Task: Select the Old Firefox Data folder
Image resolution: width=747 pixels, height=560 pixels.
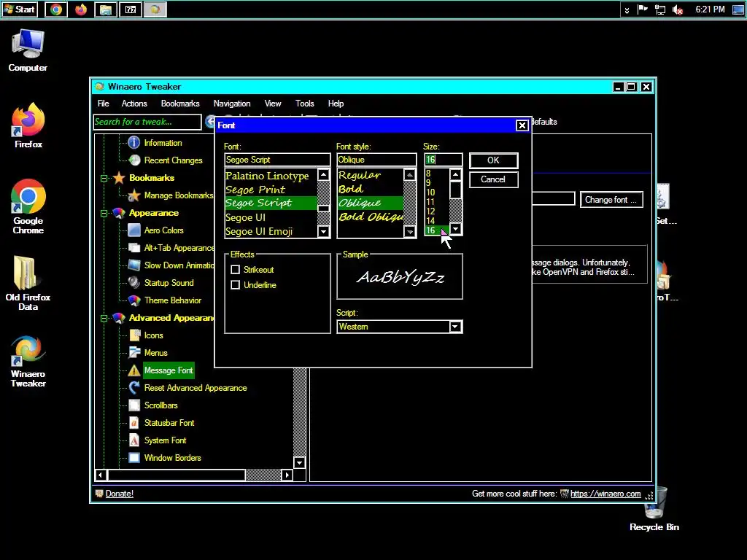Action: [28, 284]
